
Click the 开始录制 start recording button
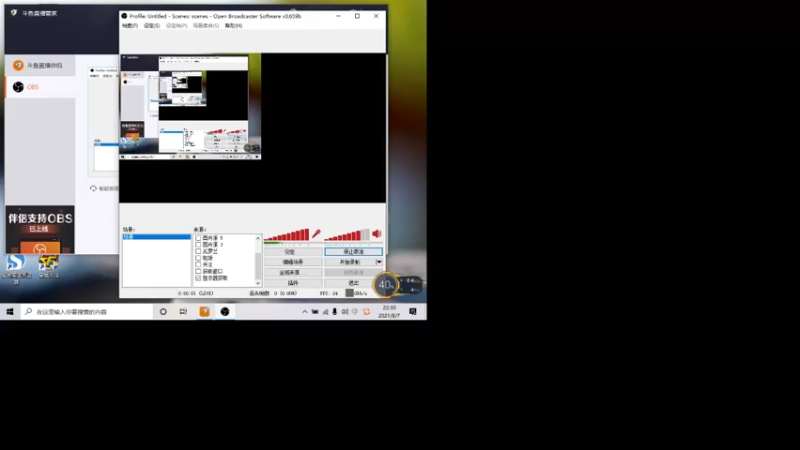[350, 262]
